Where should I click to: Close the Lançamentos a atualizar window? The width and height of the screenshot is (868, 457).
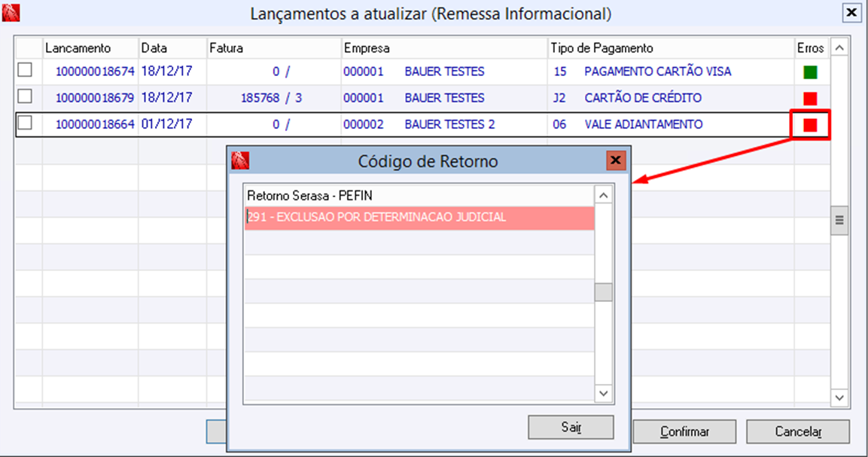tap(851, 13)
